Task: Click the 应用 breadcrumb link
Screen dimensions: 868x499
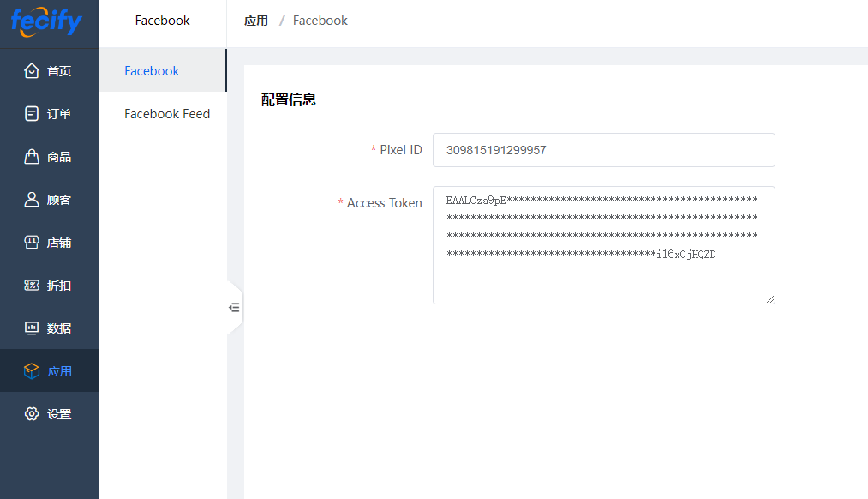Action: [x=256, y=21]
